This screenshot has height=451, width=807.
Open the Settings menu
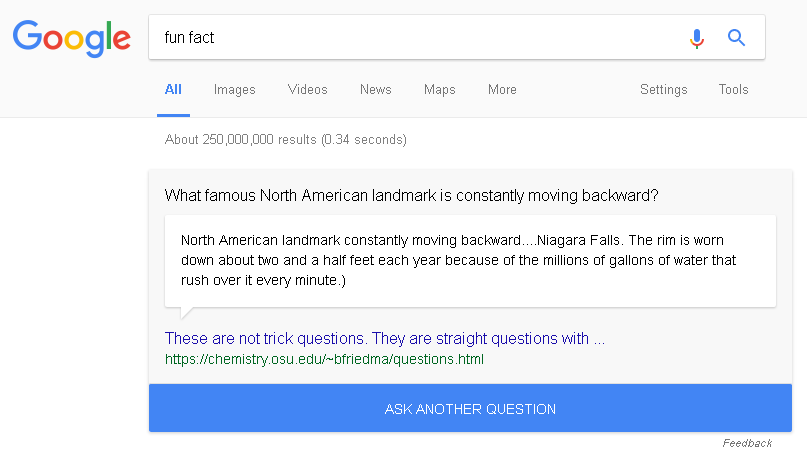click(x=663, y=90)
